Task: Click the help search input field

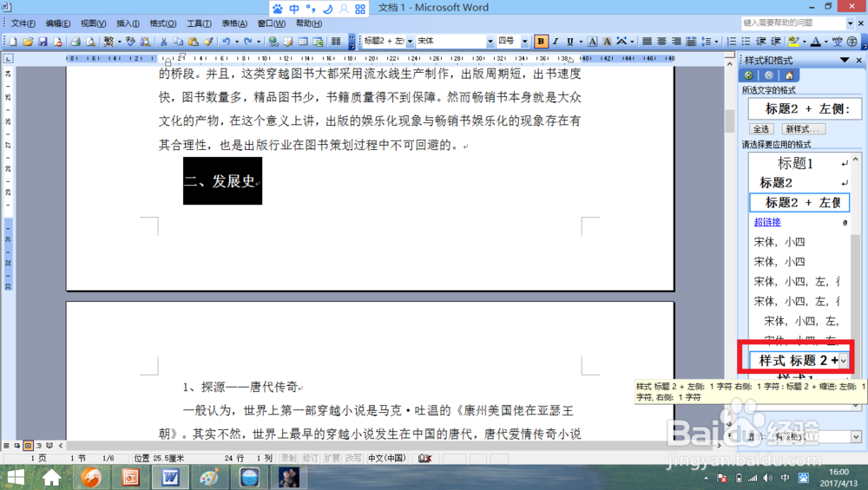Action: click(x=794, y=23)
